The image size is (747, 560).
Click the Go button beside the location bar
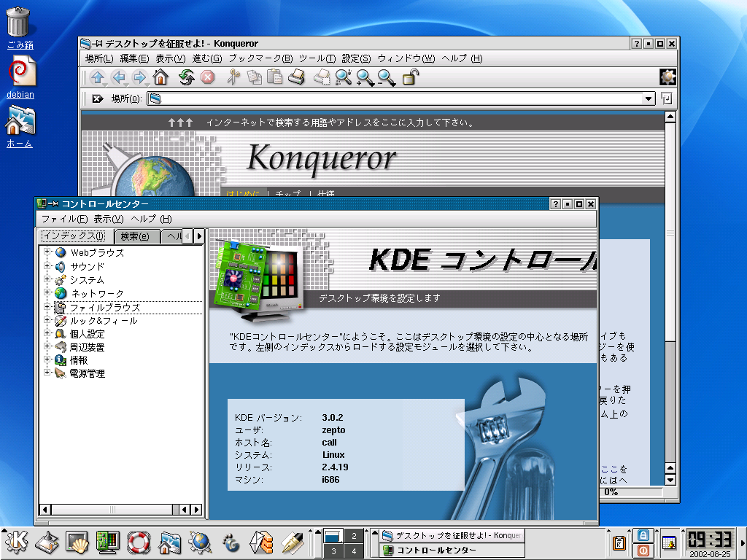click(666, 98)
